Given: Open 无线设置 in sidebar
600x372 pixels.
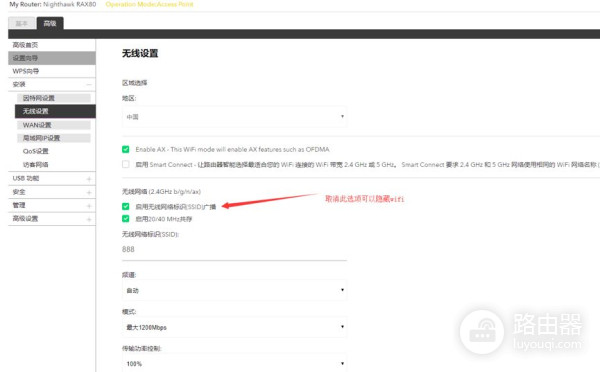Looking at the screenshot, I should coord(55,111).
